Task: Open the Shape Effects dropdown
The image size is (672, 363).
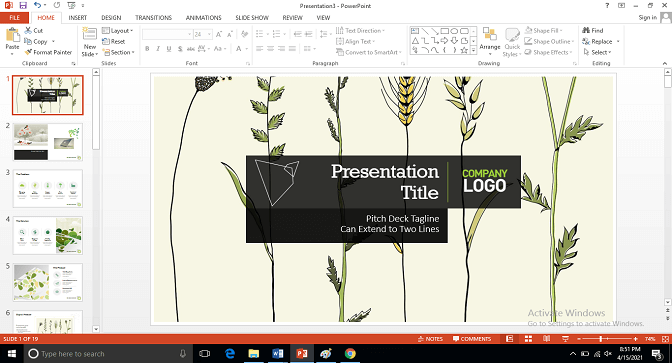Action: (548, 52)
